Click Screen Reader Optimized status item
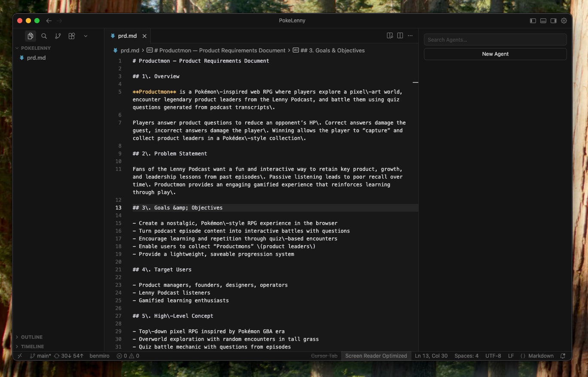588x377 pixels. point(376,356)
